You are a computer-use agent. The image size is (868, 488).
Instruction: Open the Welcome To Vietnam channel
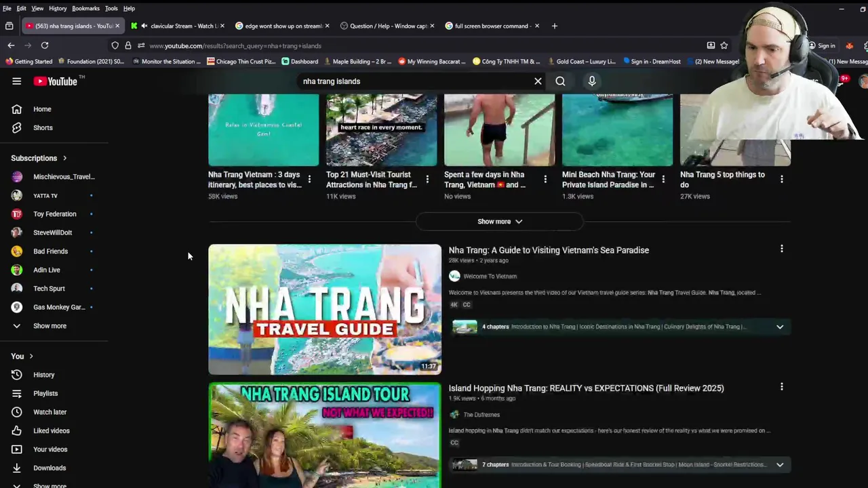click(x=490, y=277)
